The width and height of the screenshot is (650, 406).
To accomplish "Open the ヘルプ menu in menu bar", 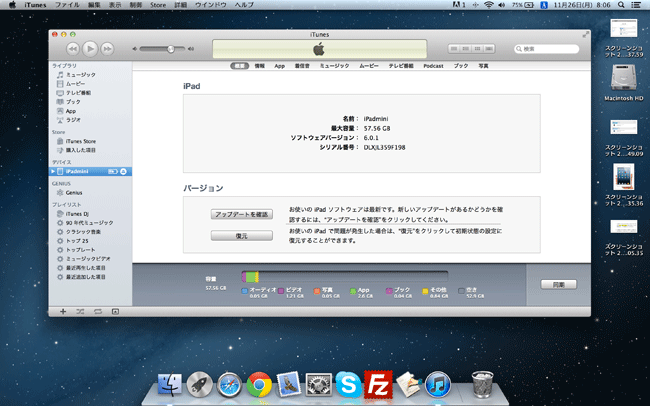I will pos(244,5).
